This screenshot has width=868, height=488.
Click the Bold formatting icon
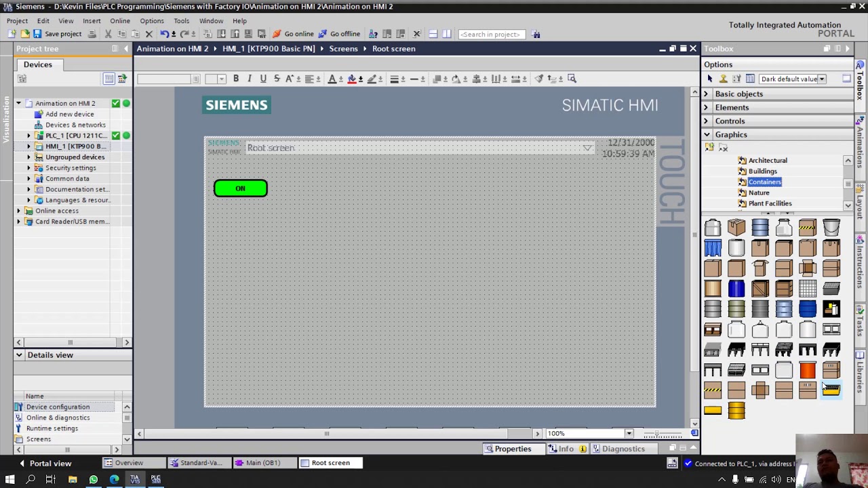pos(236,79)
